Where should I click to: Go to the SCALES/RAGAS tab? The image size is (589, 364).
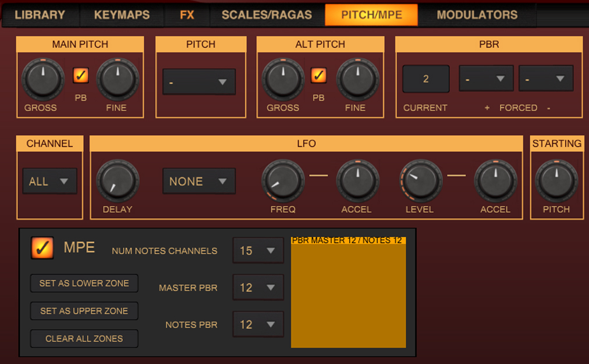pos(267,15)
